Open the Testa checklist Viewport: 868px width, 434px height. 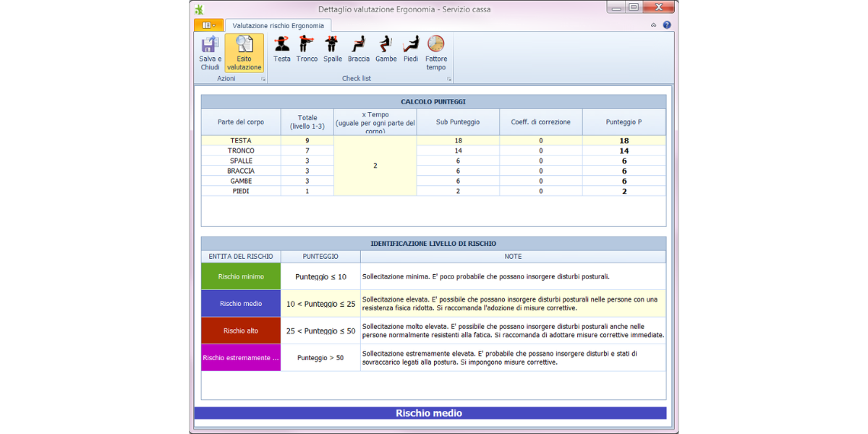tap(282, 45)
